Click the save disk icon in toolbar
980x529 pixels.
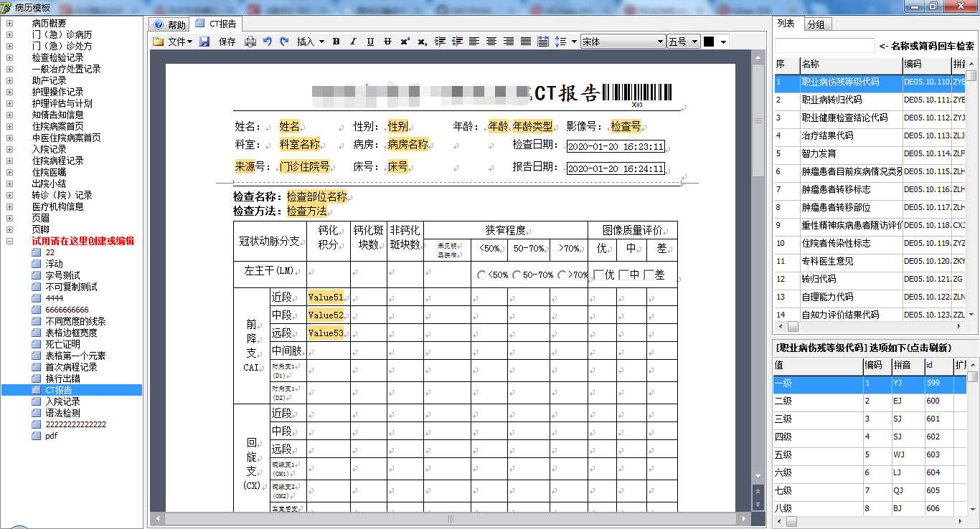[204, 42]
